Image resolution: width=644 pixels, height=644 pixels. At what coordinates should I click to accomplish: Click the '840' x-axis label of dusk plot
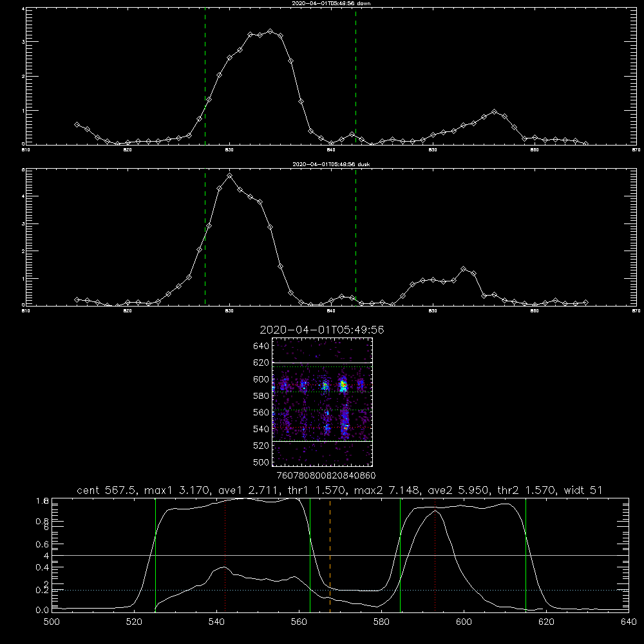click(331, 311)
